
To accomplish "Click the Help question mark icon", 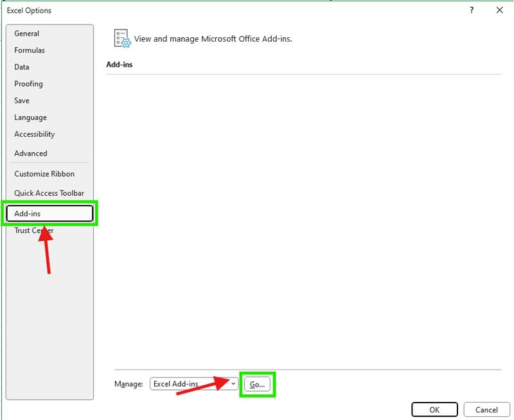I will point(472,10).
